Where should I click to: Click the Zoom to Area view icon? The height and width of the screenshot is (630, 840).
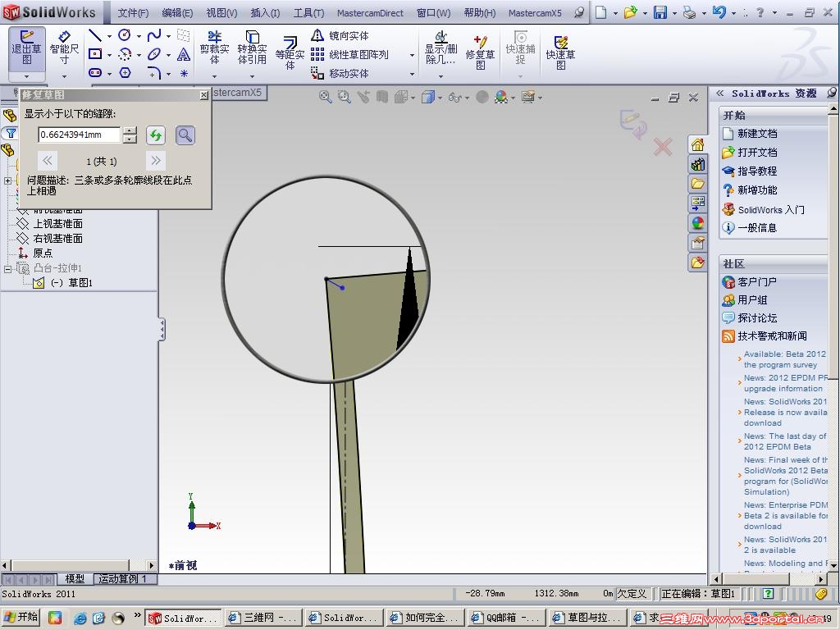[x=344, y=97]
